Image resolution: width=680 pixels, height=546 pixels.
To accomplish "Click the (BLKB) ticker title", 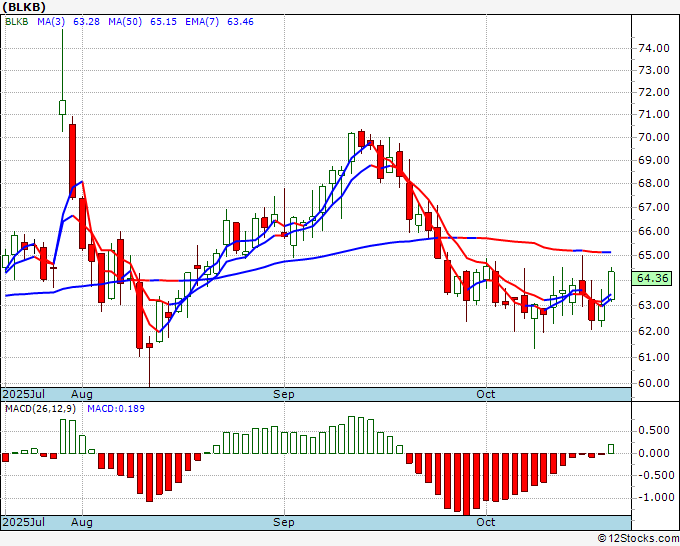I will 26,7.
